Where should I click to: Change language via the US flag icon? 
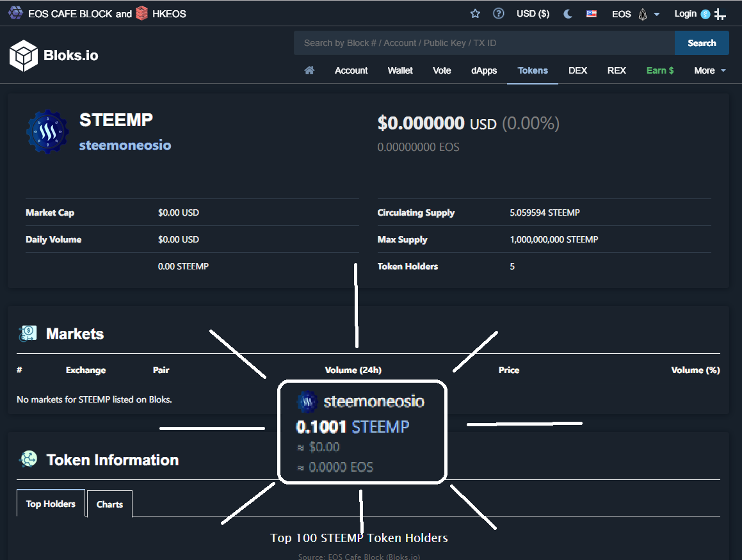tap(591, 13)
